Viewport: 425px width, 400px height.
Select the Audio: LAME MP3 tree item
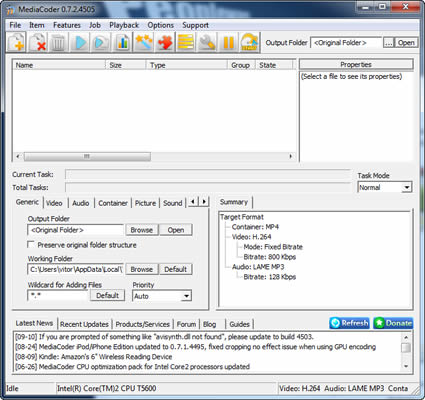pyautogui.click(x=258, y=267)
